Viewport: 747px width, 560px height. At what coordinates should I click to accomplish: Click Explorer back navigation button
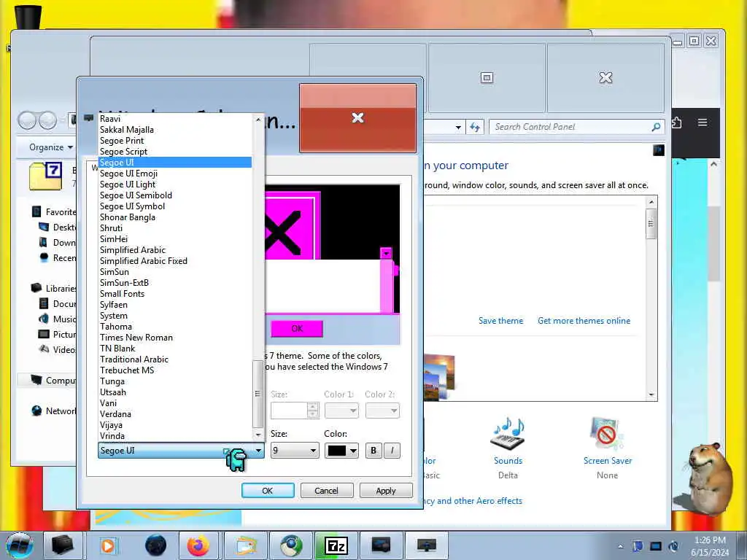coord(27,120)
